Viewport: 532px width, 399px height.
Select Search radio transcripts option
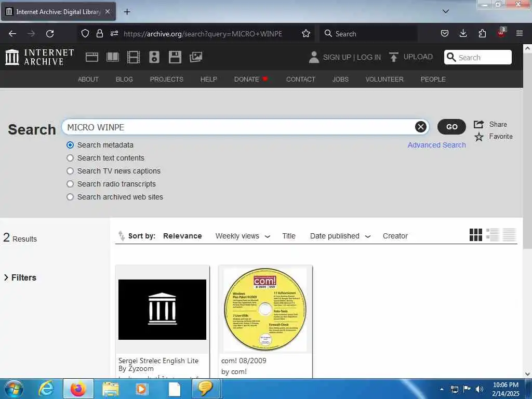pyautogui.click(x=70, y=184)
